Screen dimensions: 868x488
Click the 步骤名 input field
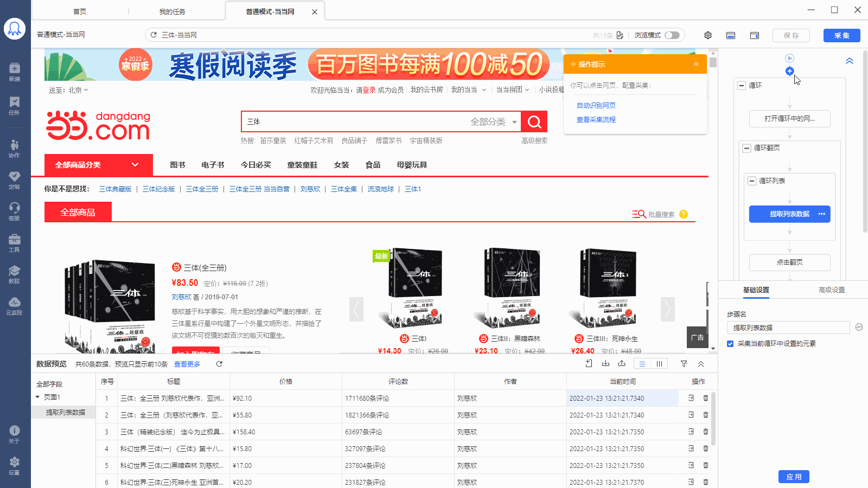point(788,328)
